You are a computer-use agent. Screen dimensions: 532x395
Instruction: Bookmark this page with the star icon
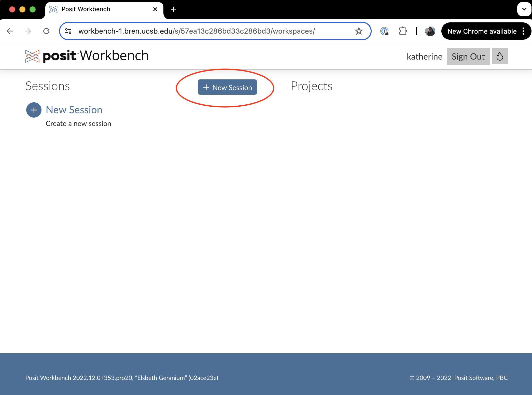(359, 31)
